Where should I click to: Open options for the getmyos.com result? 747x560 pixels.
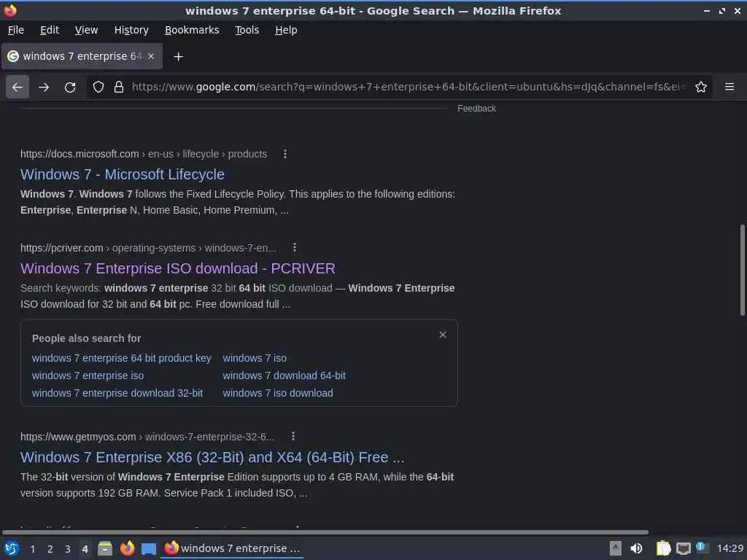click(293, 436)
